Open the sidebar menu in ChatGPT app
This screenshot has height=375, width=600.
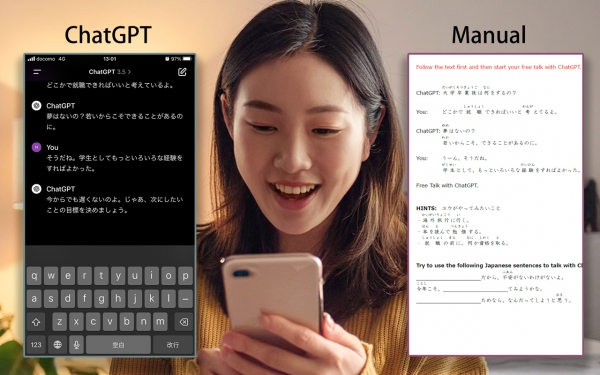pyautogui.click(x=37, y=72)
